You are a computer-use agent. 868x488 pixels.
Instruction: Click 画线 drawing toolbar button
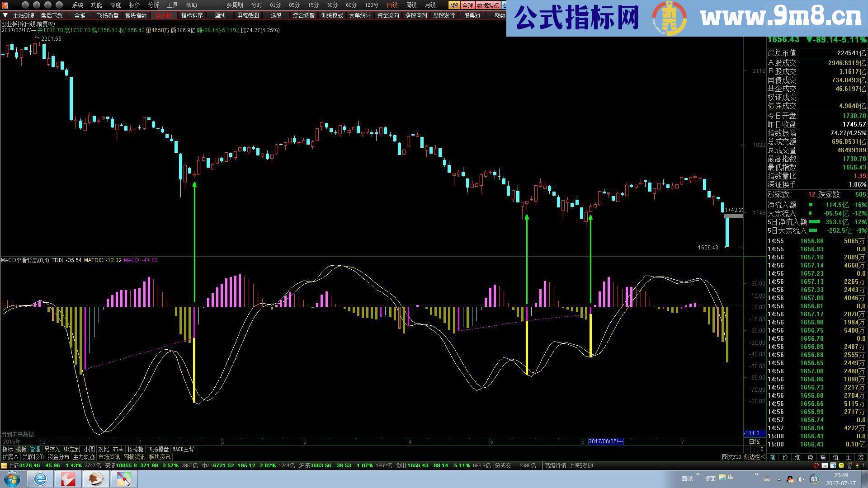220,15
